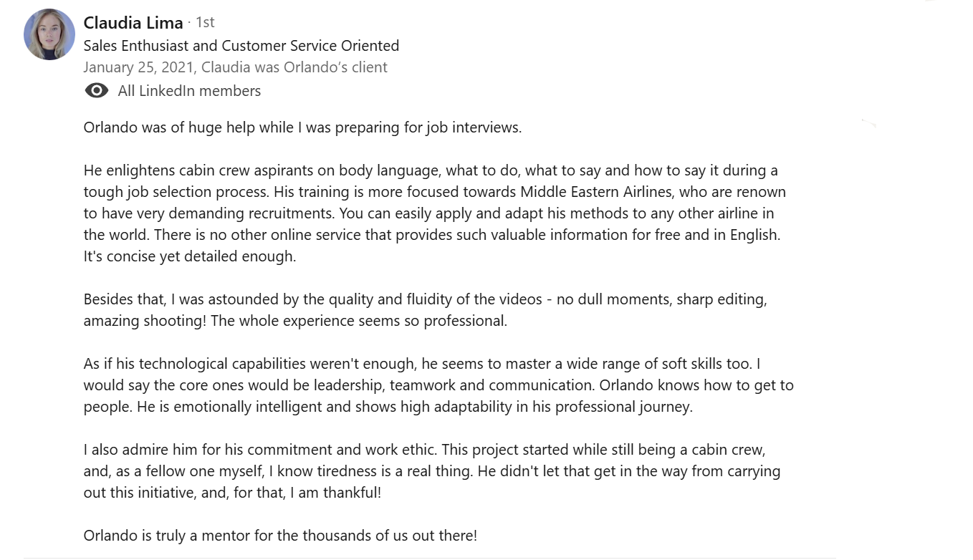Click the line 'It's concise yet detailed enough.'
Viewport: 973px width, 560px height.
pos(190,256)
